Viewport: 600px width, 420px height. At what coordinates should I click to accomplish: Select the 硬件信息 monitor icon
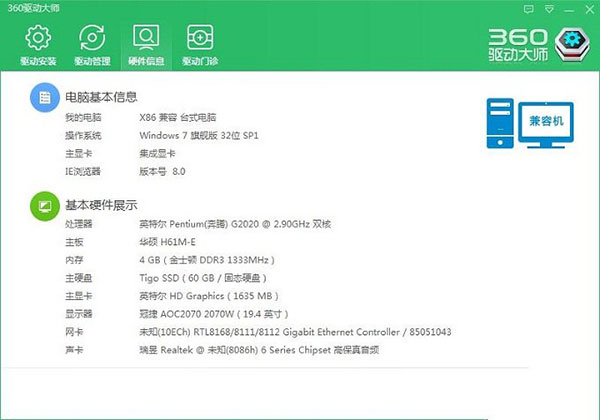coord(146,37)
